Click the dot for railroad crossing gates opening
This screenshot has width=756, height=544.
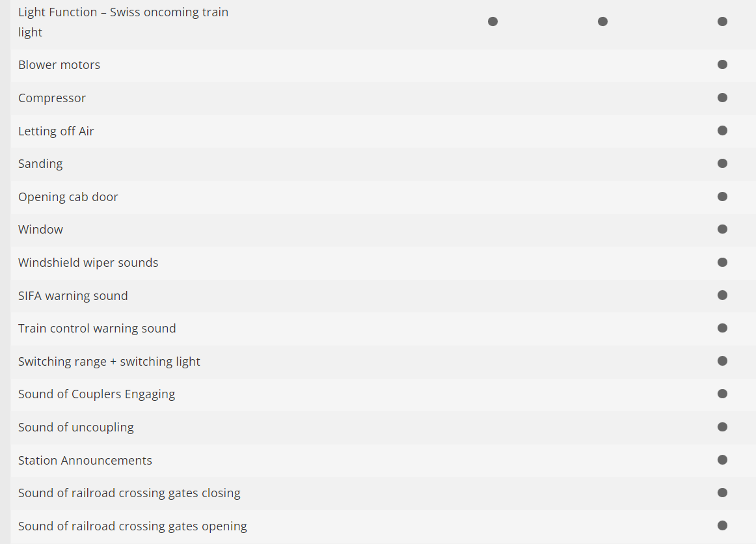722,525
